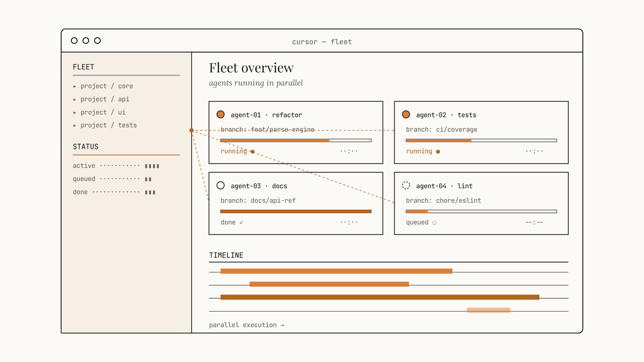Click the first timeline bar
The height and width of the screenshot is (362, 644).
point(336,271)
